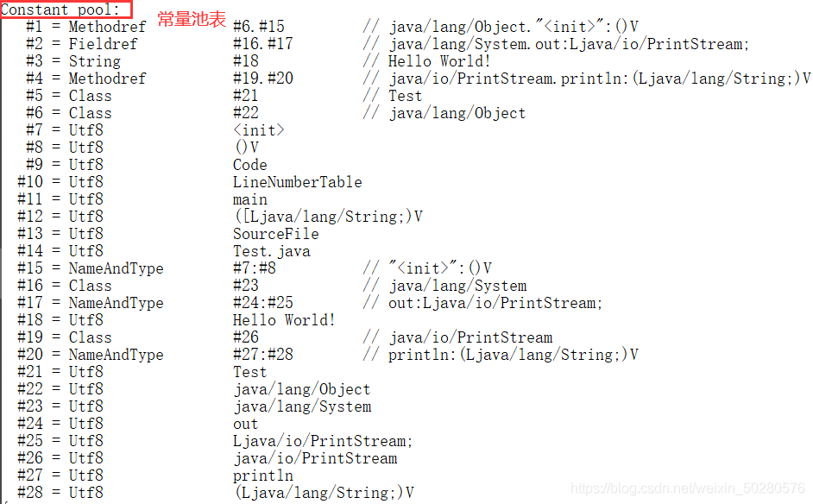Select the #2 Fieldref entry line
Image resolution: width=813 pixels, height=504 pixels.
388,44
